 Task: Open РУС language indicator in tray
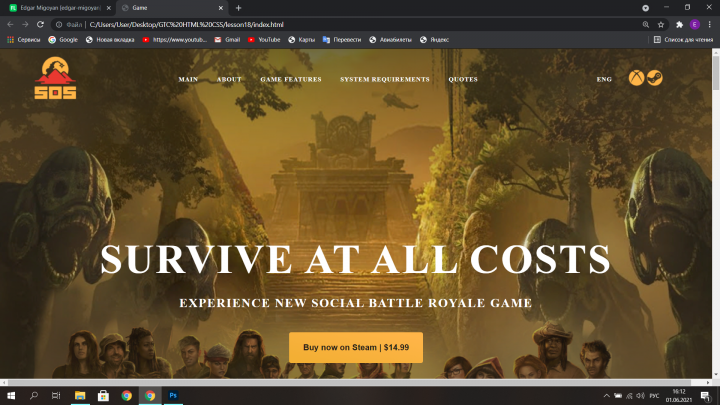tap(654, 396)
